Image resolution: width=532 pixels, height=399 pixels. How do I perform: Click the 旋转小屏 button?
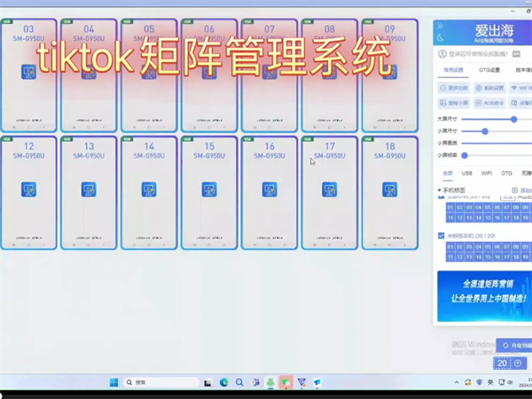tap(454, 103)
